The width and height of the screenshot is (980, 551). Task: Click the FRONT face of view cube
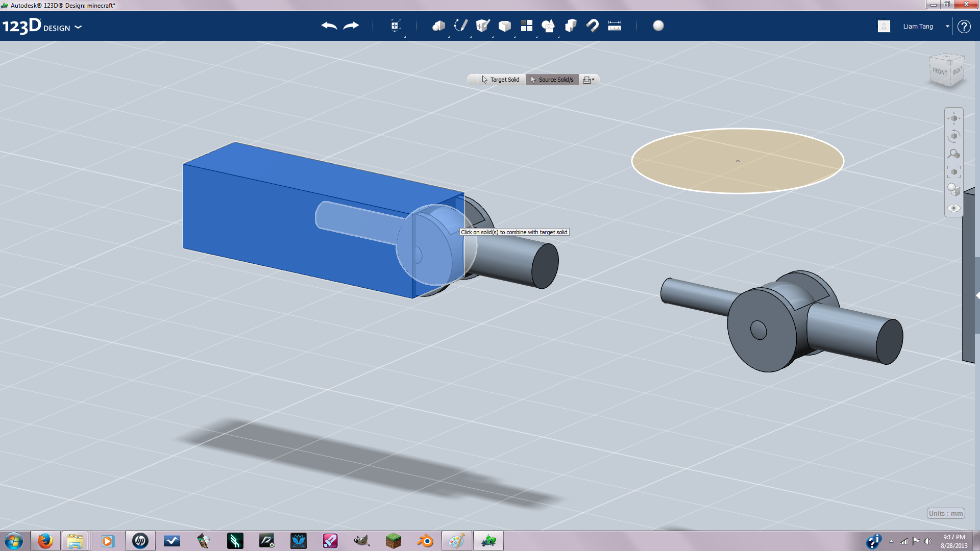click(940, 72)
